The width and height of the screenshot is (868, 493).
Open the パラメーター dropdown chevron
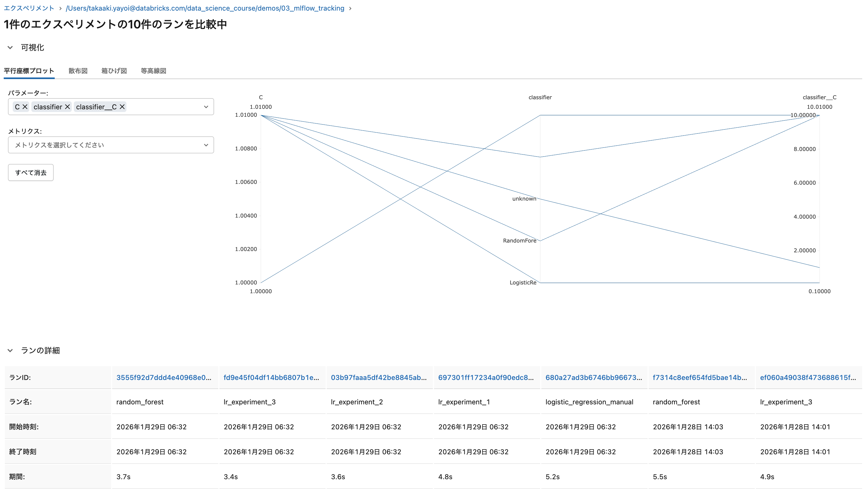(x=206, y=107)
